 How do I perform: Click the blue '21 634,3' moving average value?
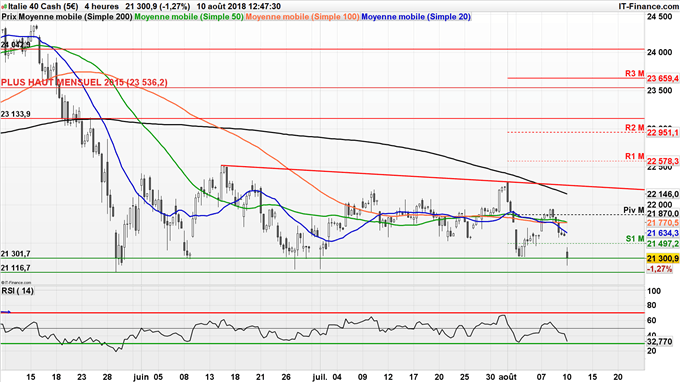coord(663,233)
